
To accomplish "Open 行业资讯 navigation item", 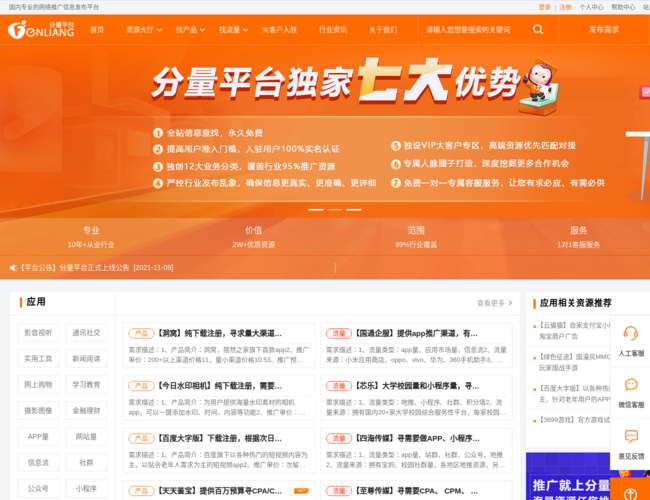I will [x=333, y=30].
